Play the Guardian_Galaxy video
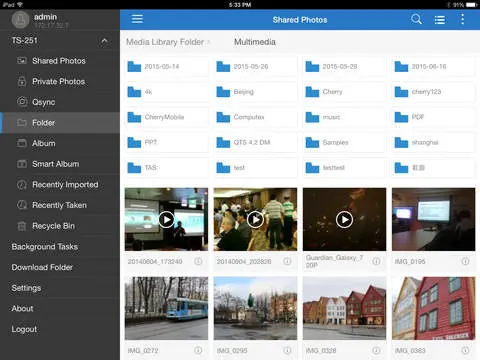This screenshot has width=480, height=360. tap(344, 219)
